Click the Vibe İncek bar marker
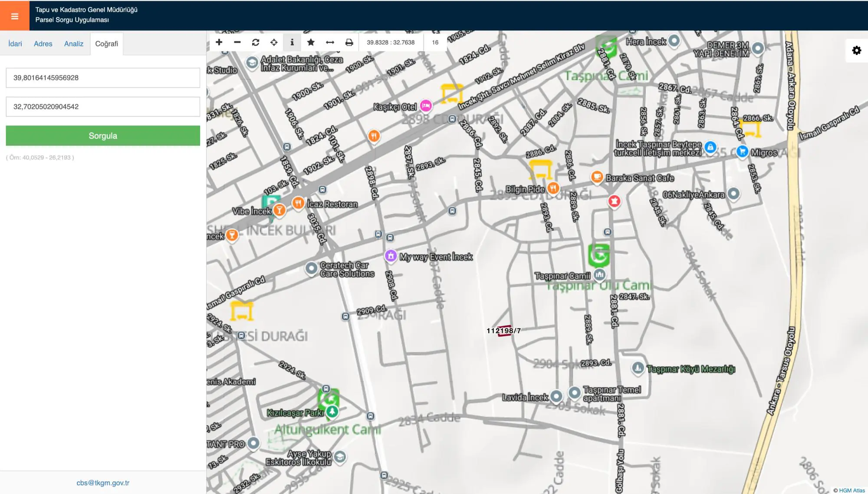 click(x=279, y=210)
